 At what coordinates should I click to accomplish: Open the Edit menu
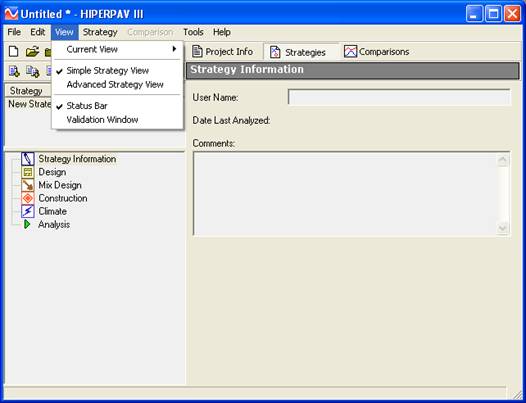38,32
